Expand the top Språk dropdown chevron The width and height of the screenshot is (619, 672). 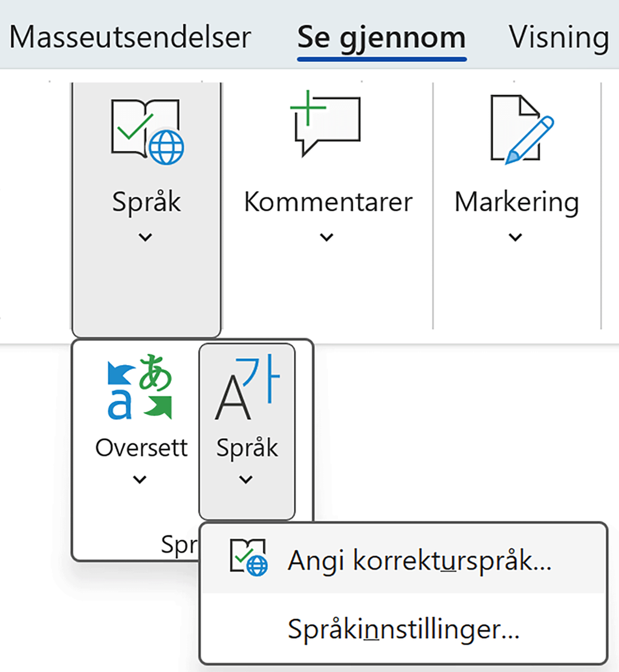[145, 237]
